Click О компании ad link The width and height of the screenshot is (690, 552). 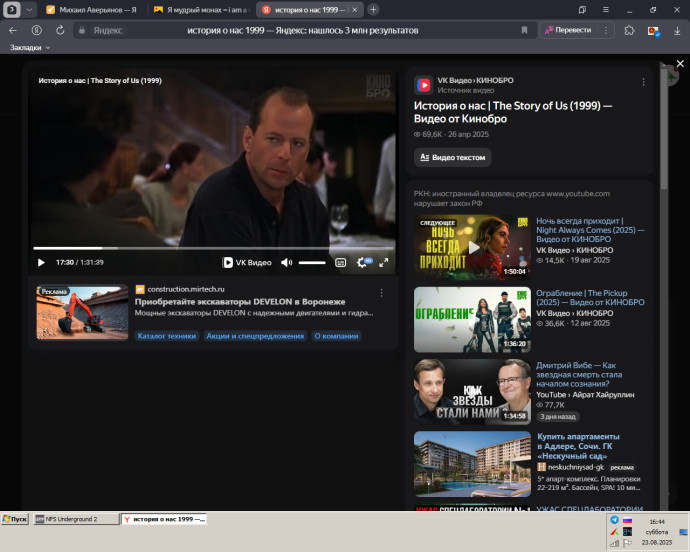coord(337,336)
